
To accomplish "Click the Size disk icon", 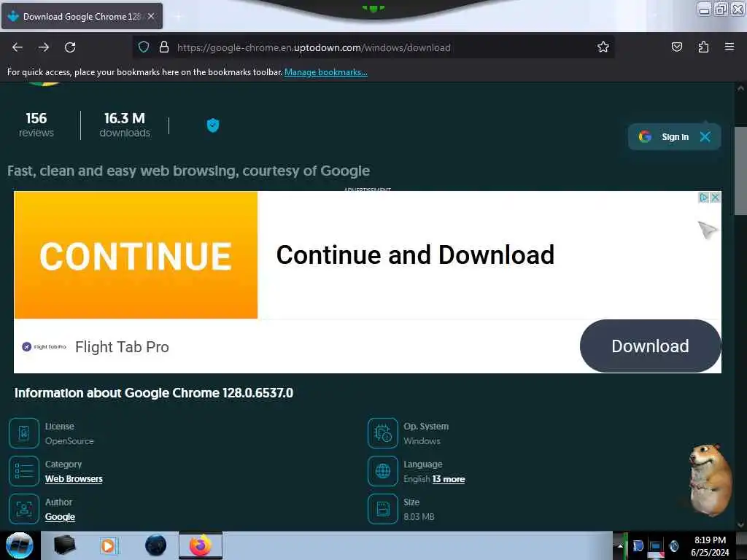I will (x=382, y=509).
